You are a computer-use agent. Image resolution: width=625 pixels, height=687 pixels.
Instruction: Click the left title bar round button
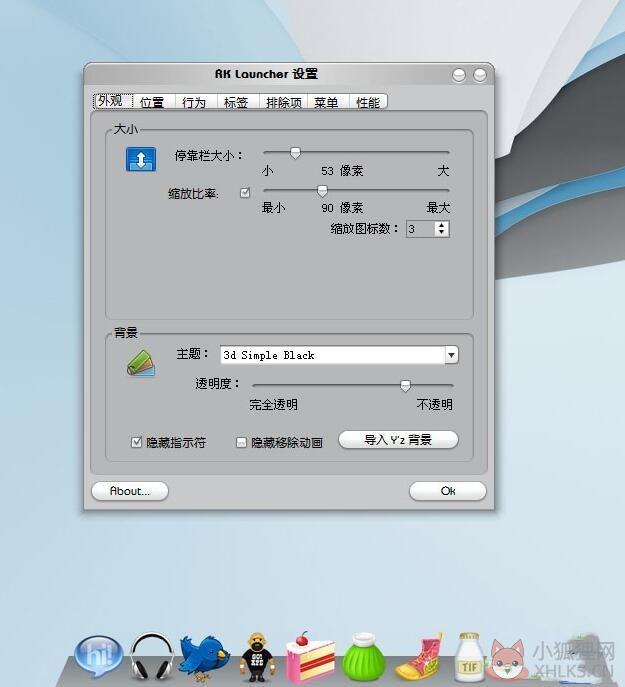click(x=459, y=75)
